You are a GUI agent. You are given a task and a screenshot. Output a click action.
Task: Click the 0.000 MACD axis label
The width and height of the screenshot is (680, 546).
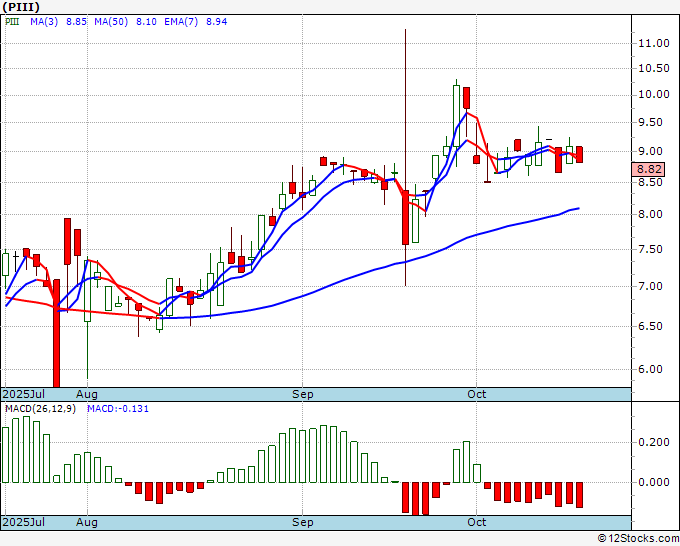(x=654, y=482)
